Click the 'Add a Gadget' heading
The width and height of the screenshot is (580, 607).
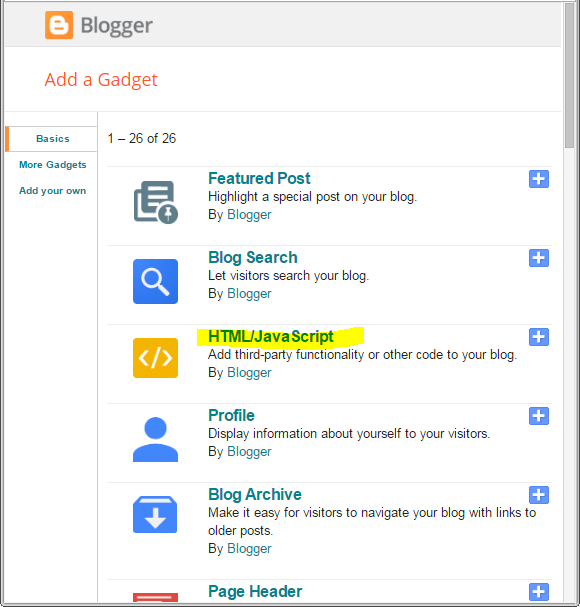point(101,80)
